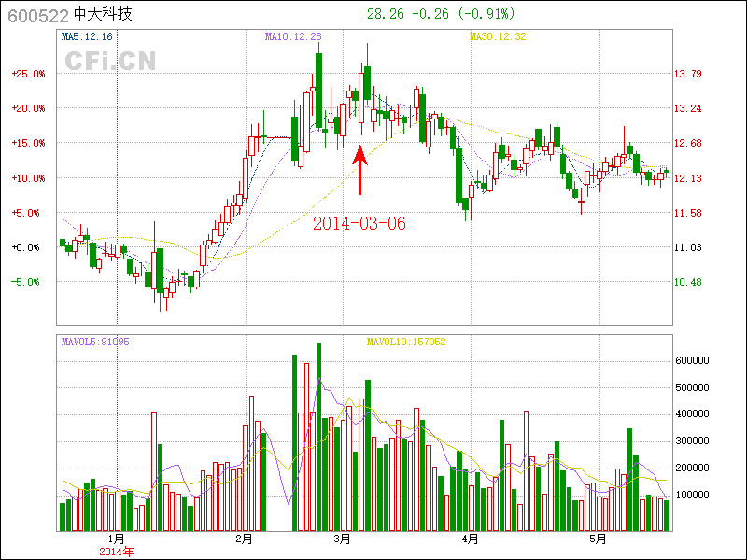This screenshot has height=560, width=747.
Task: Click the red 2014年 year label
Action: tap(116, 552)
